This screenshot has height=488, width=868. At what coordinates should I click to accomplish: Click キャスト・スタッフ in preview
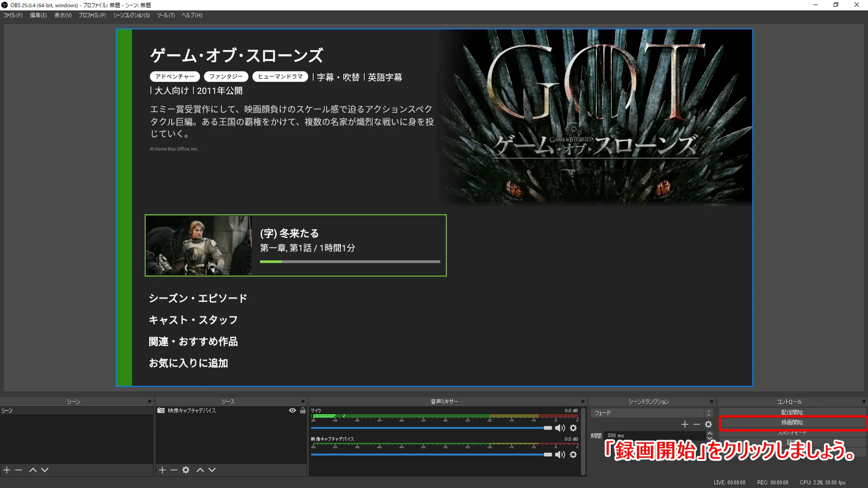point(193,320)
